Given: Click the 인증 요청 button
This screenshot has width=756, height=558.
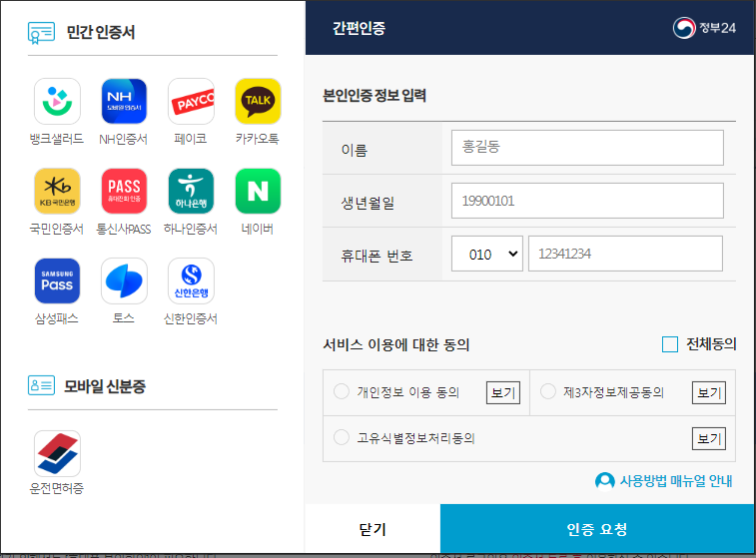Looking at the screenshot, I should (597, 529).
